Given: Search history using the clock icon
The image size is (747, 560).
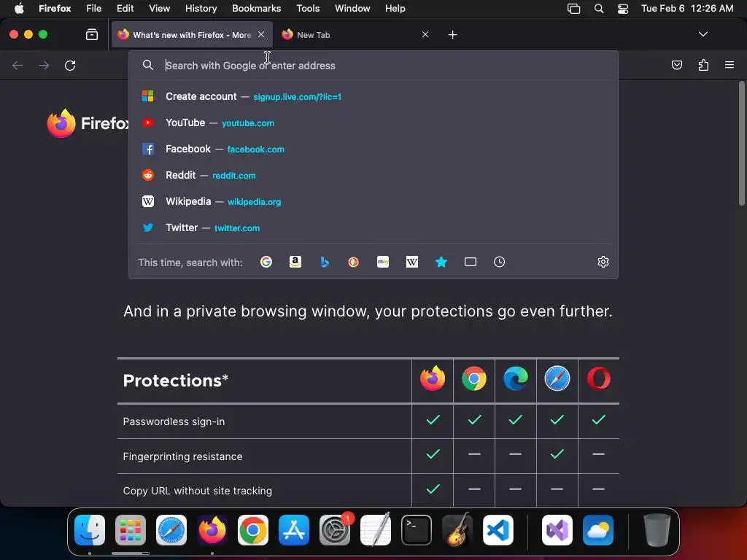Looking at the screenshot, I should click(x=499, y=262).
